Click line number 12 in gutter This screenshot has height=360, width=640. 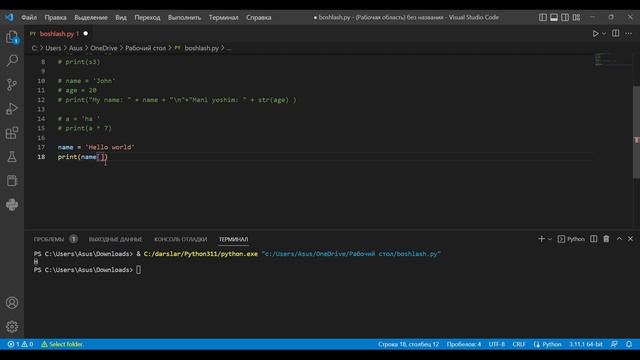41,100
